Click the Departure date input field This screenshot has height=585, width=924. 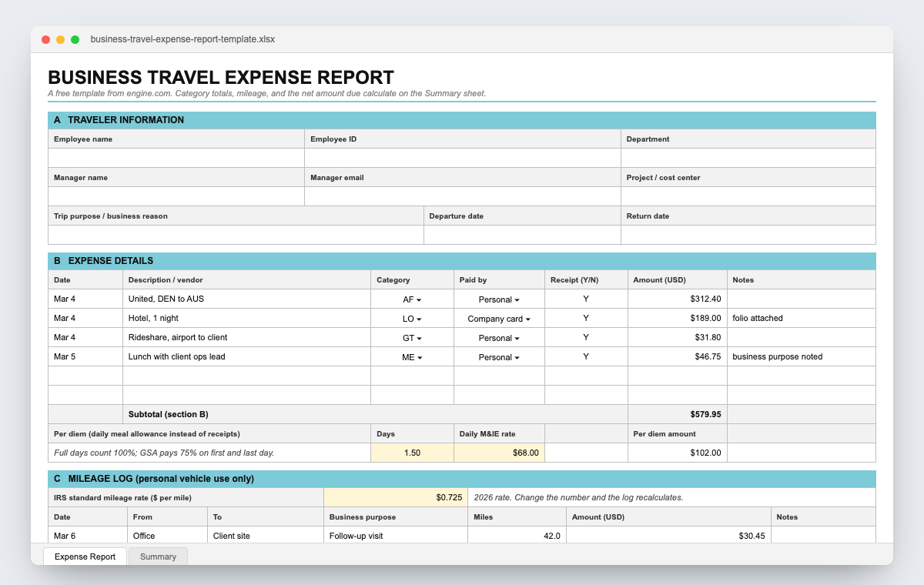tap(522, 235)
